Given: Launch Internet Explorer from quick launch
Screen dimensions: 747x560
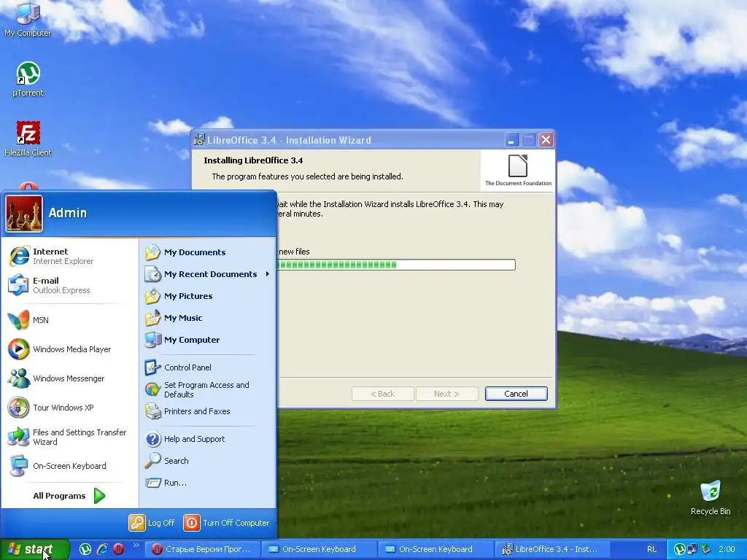Looking at the screenshot, I should pos(101,549).
